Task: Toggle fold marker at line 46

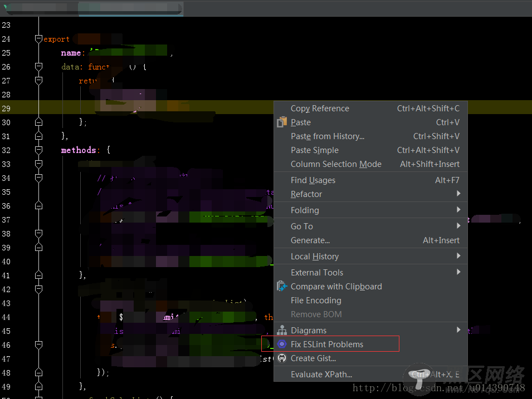Action: point(38,345)
